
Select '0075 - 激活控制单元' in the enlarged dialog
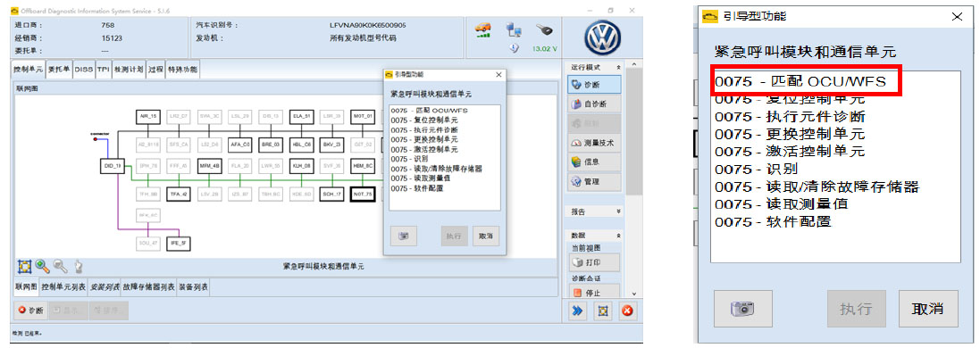click(790, 151)
